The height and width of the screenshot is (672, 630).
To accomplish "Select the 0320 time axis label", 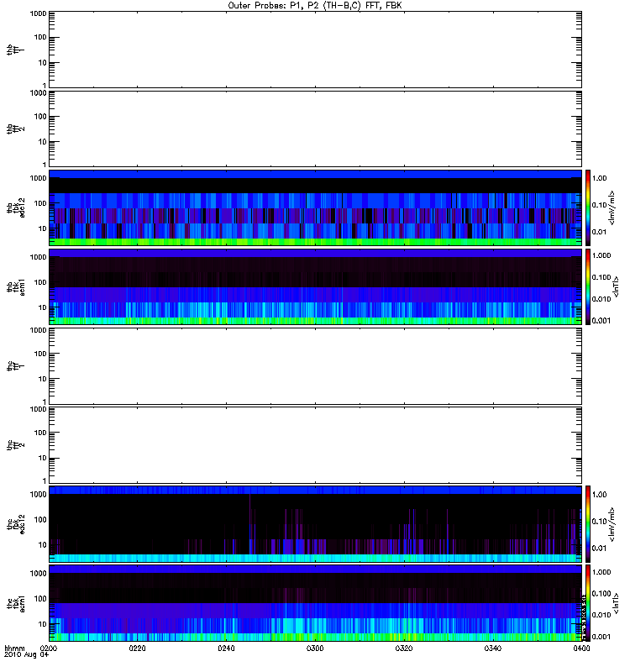I will pos(404,648).
